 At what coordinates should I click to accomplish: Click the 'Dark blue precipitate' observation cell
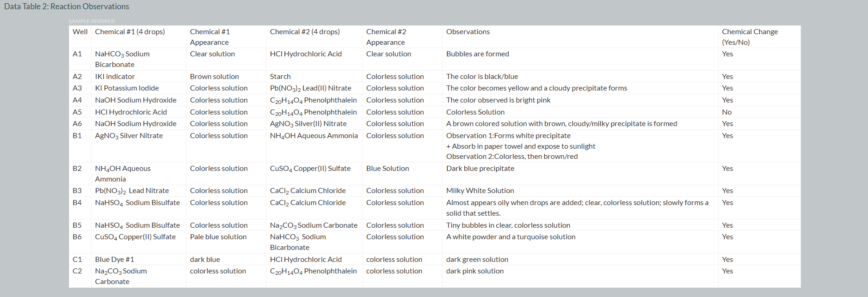(x=480, y=169)
